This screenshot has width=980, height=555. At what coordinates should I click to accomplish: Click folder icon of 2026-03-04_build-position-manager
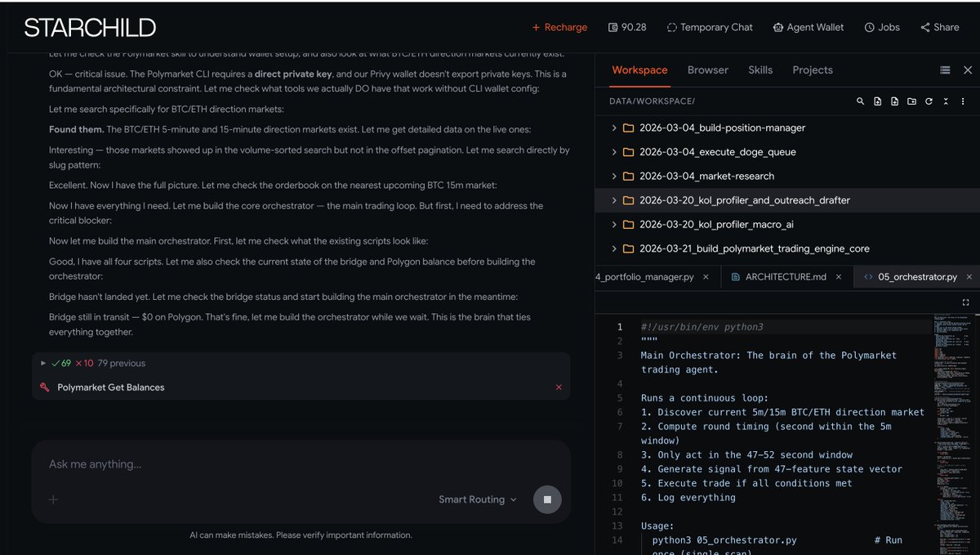pos(629,128)
